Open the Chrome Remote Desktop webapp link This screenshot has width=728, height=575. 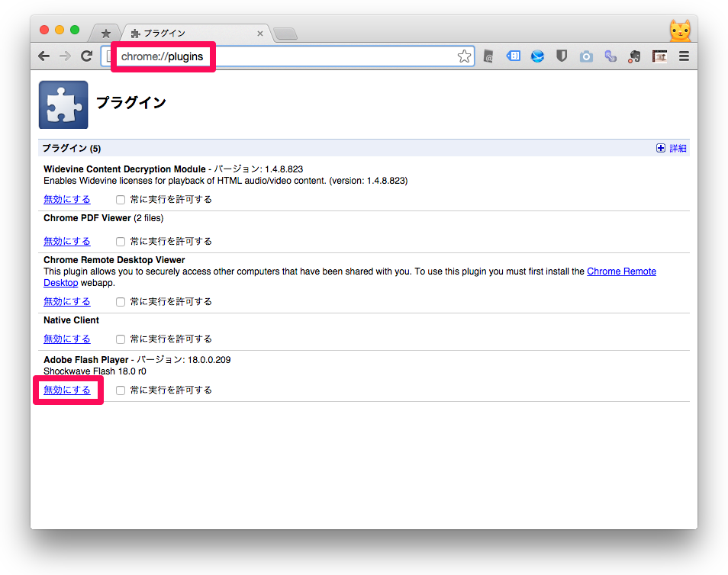(621, 271)
